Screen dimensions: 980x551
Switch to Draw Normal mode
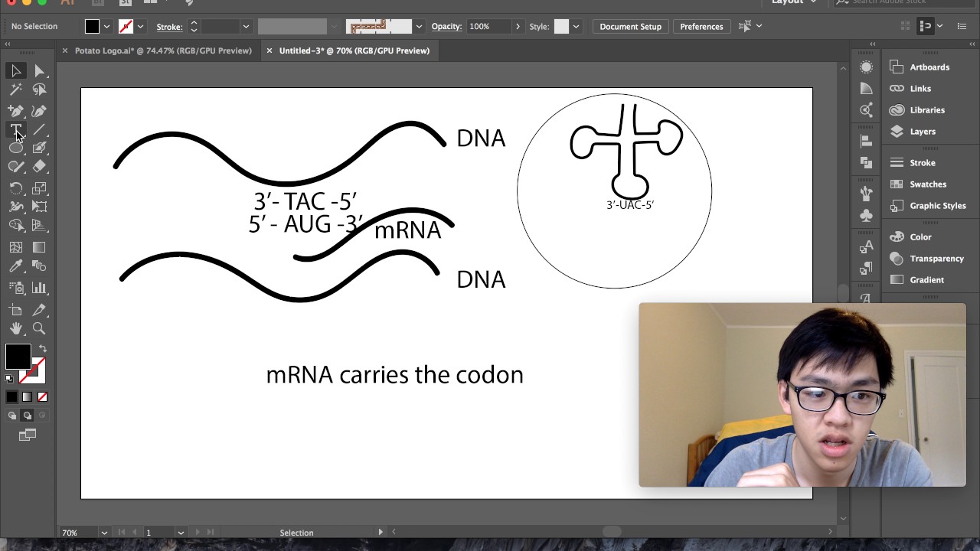pyautogui.click(x=12, y=416)
